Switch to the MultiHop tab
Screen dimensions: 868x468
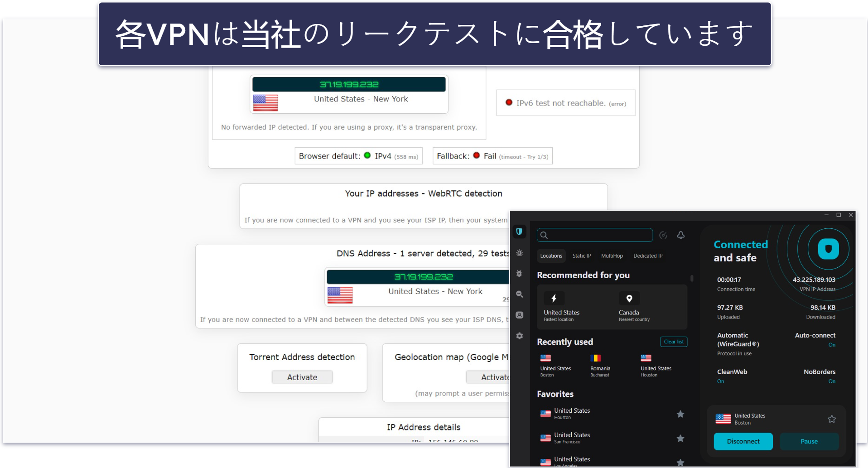point(612,256)
